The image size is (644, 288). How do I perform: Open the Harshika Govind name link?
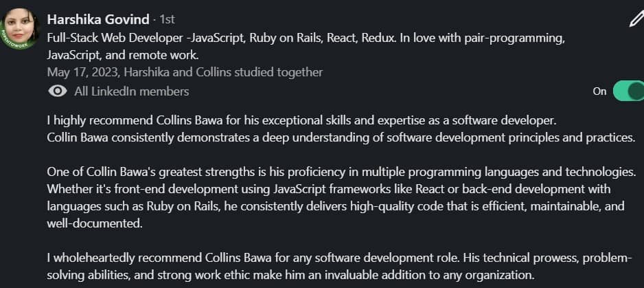click(x=98, y=19)
